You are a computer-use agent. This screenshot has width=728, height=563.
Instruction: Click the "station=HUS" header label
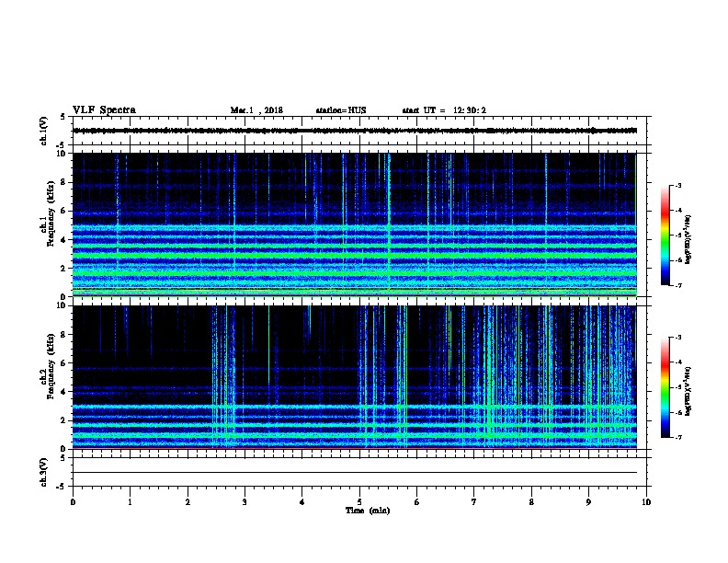pos(341,110)
